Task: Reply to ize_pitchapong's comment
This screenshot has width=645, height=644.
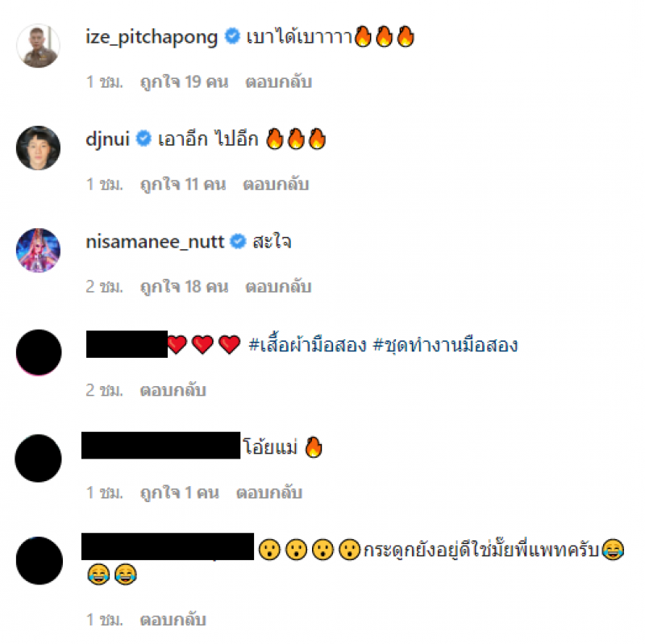Action: [x=278, y=82]
